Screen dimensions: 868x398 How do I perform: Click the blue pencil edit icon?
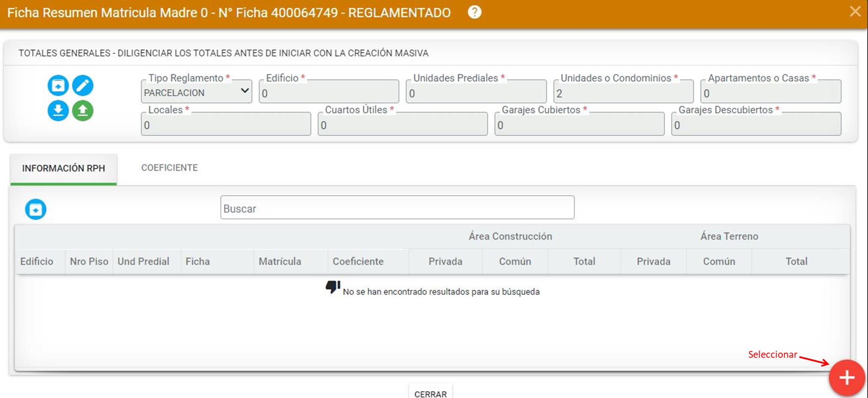point(83,86)
